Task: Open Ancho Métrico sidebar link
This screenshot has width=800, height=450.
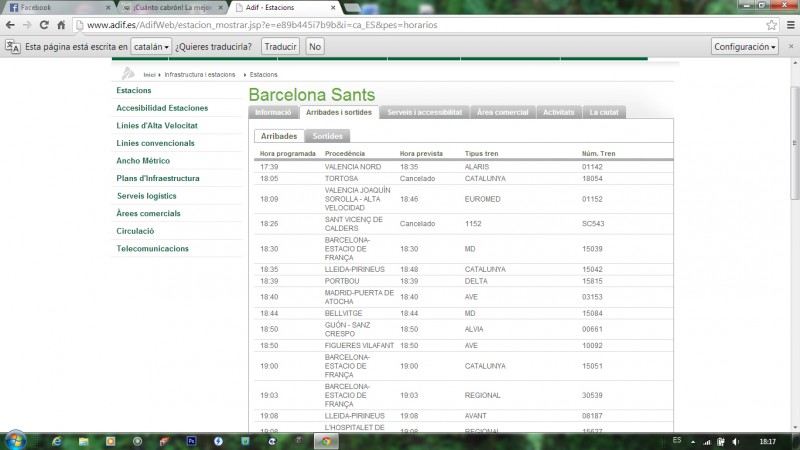Action: [143, 161]
